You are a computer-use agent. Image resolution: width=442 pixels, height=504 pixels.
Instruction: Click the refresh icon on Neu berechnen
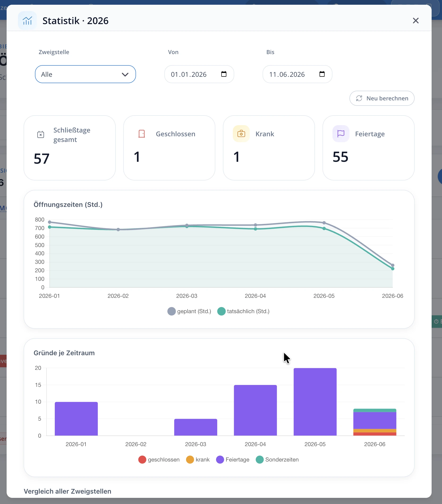pos(359,98)
